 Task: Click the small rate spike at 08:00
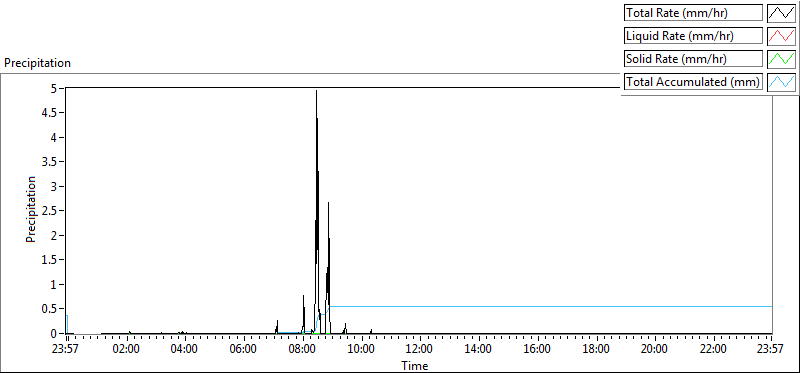304,296
